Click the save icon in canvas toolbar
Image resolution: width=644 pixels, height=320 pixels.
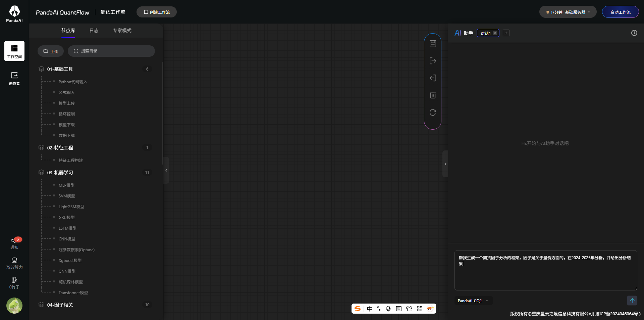point(433,44)
